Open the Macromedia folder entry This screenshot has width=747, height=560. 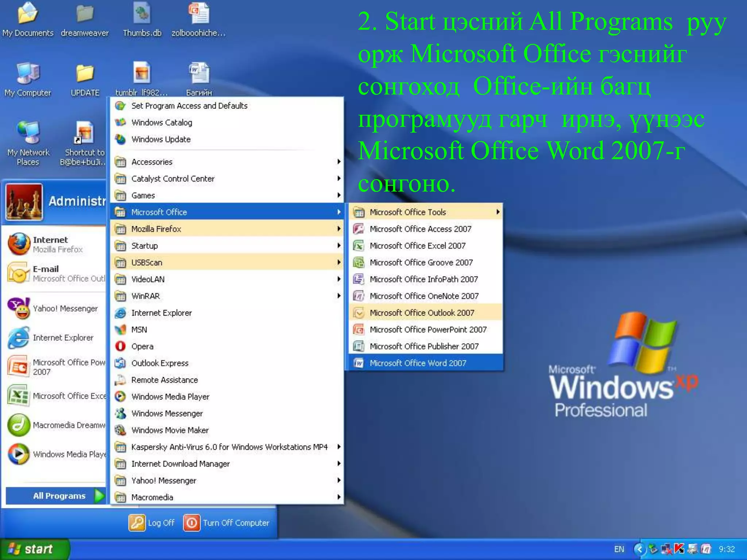(x=227, y=497)
